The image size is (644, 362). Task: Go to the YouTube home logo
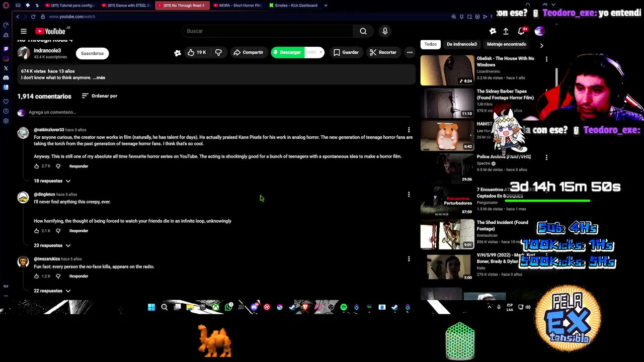tap(50, 31)
